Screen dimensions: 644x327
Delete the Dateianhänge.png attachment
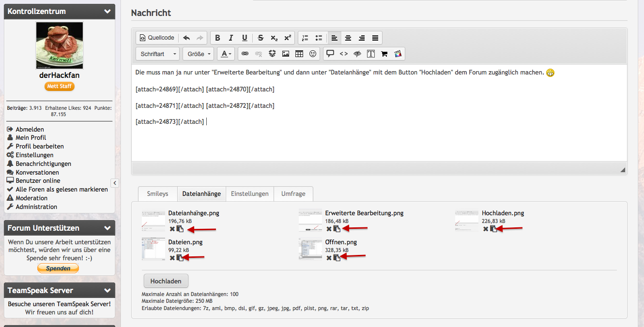(172, 229)
